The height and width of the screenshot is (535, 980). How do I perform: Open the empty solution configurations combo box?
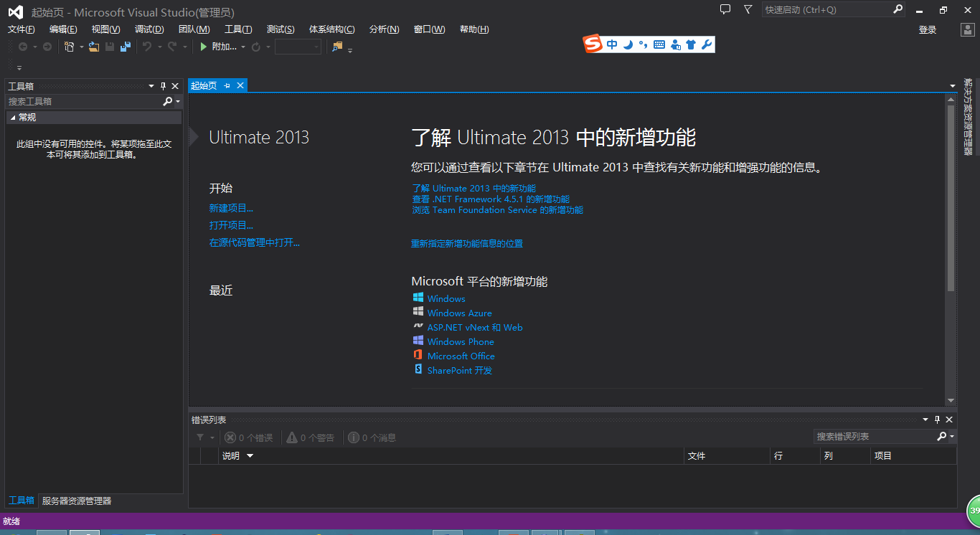[x=298, y=47]
